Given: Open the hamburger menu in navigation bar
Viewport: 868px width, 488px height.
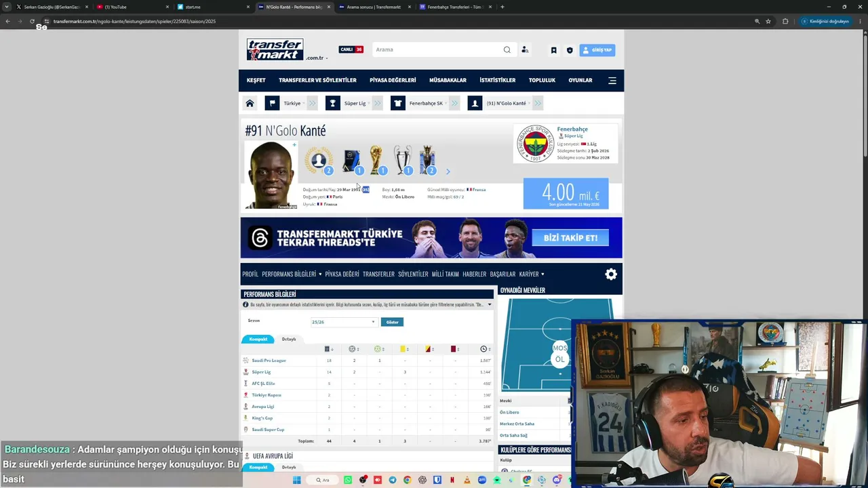Looking at the screenshot, I should (x=612, y=80).
